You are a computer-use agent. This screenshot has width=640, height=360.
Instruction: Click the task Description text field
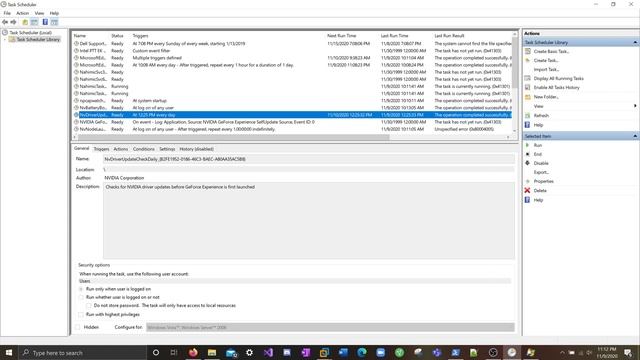coord(309,220)
